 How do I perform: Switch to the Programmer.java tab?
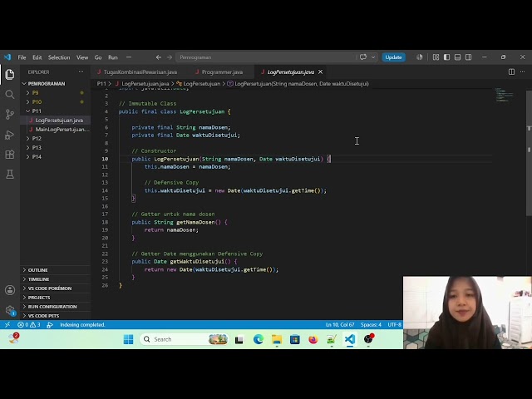click(x=222, y=72)
